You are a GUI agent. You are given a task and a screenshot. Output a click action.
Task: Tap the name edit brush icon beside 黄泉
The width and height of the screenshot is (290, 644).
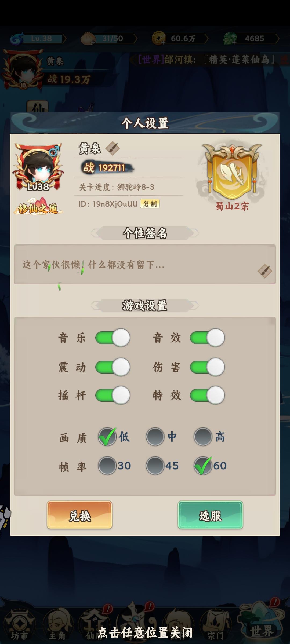tap(112, 148)
